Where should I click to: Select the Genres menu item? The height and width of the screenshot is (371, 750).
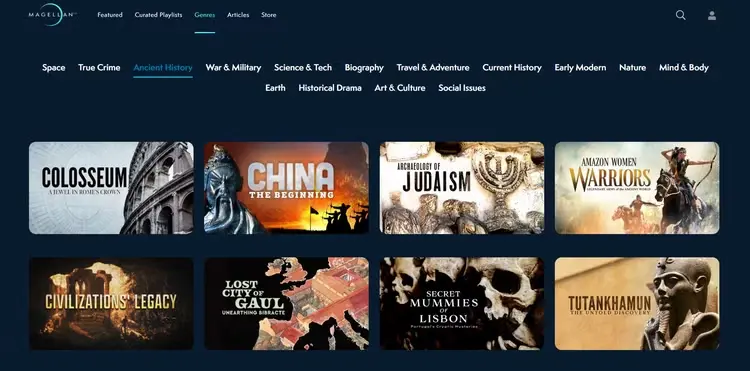coord(205,15)
